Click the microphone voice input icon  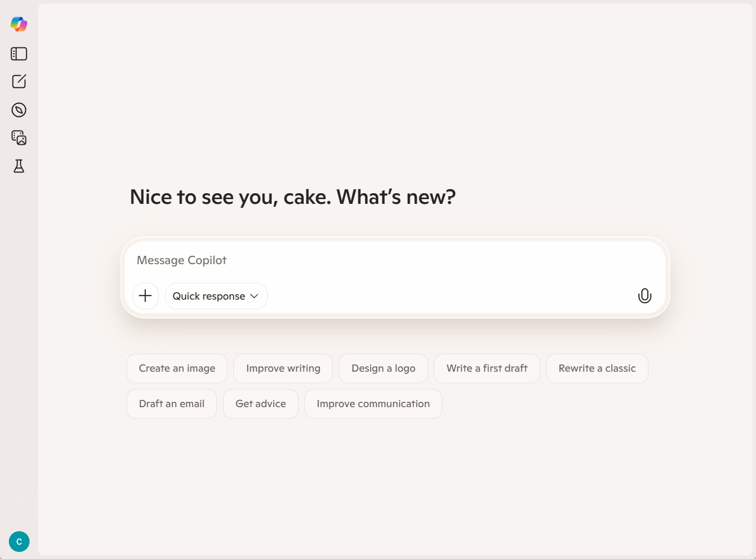click(644, 296)
